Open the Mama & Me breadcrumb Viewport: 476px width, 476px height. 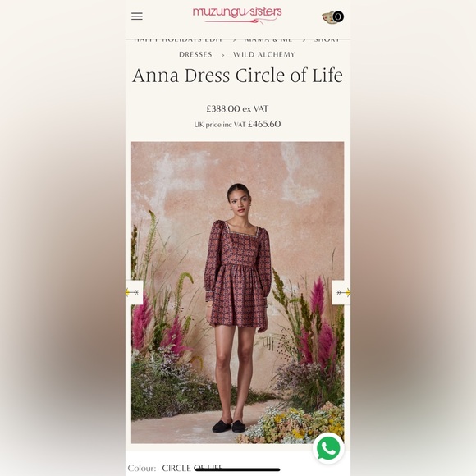coord(268,39)
